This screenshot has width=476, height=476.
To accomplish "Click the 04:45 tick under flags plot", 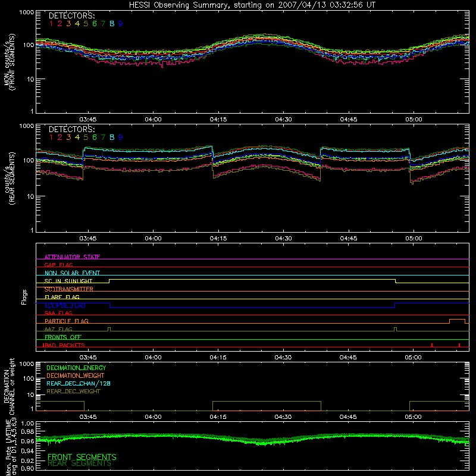I will 348,358.
